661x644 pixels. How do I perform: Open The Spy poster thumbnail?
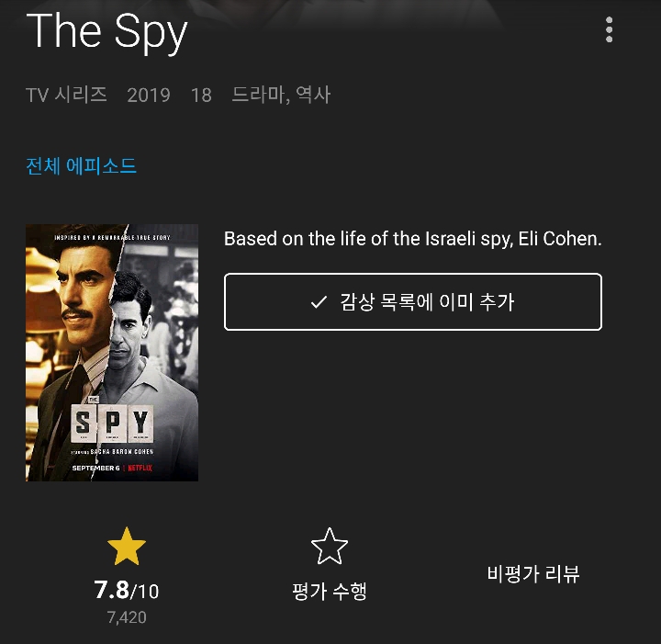[x=112, y=352]
